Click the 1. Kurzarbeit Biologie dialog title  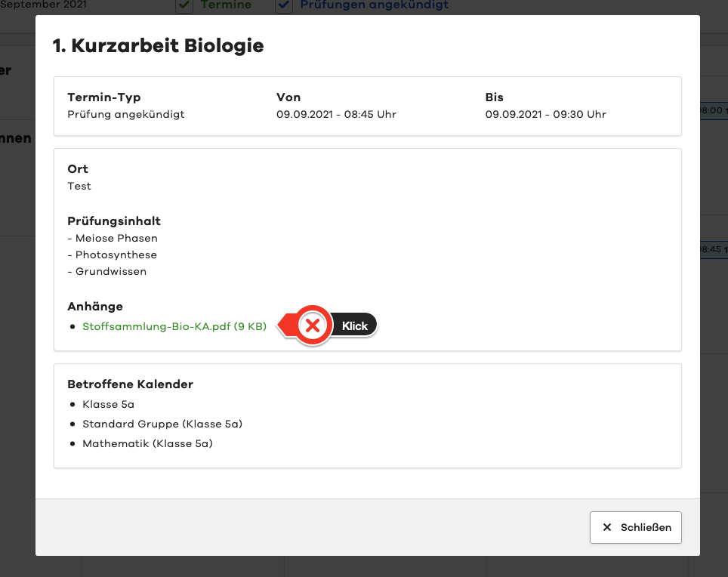pyautogui.click(x=158, y=46)
